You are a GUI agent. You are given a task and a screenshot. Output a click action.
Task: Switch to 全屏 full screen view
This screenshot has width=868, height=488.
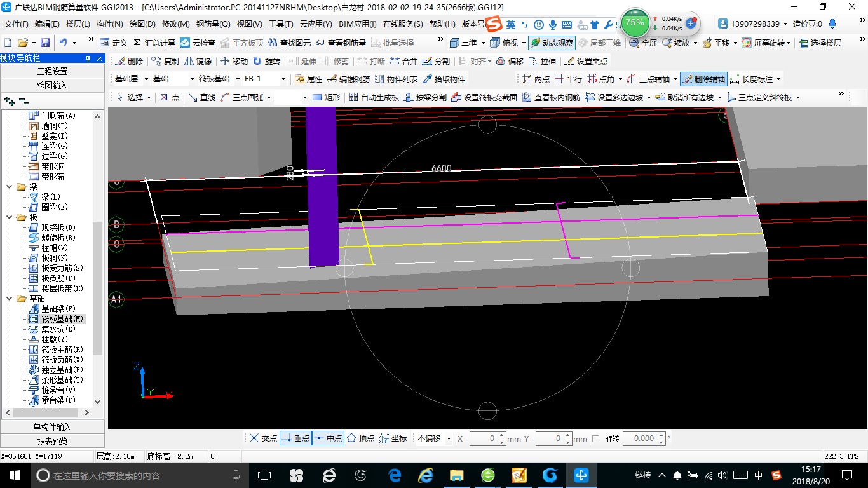point(643,43)
